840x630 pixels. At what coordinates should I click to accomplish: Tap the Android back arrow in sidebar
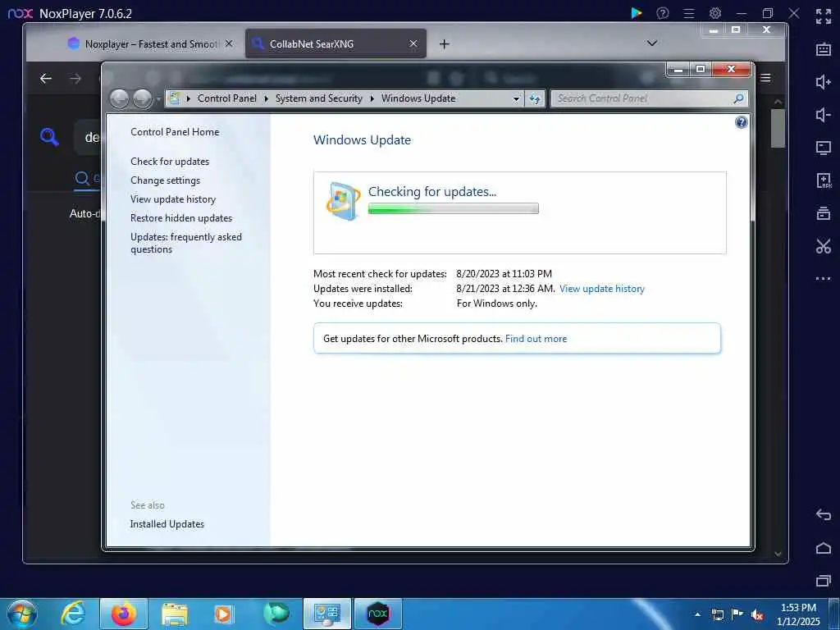(x=824, y=515)
